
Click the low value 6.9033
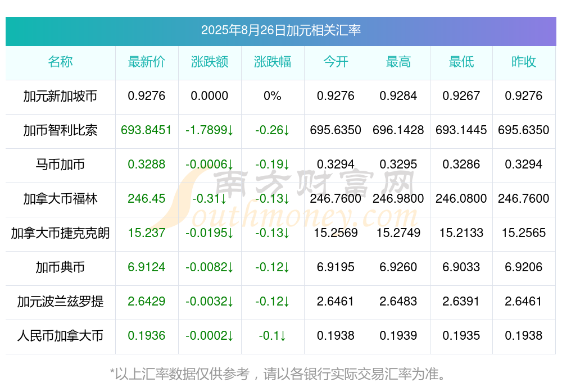click(461, 267)
